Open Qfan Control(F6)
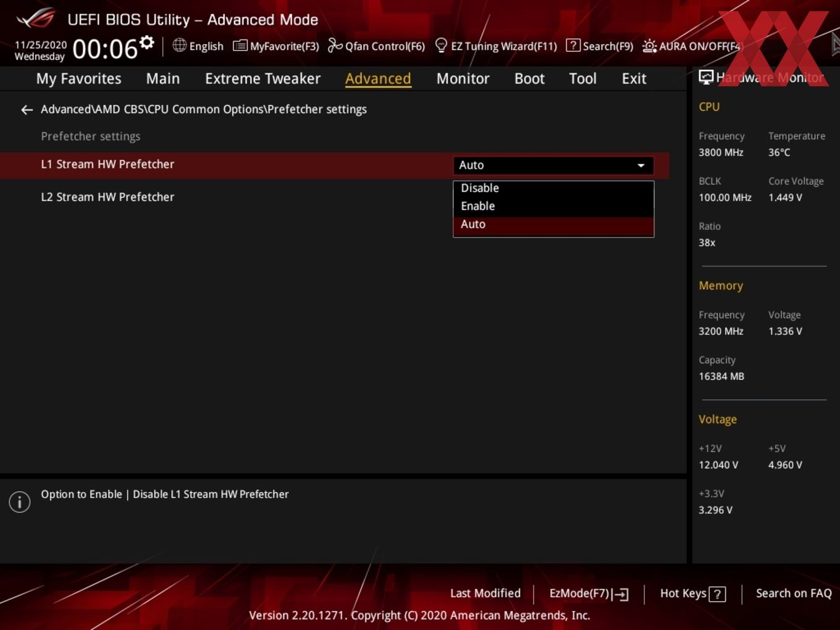 coord(376,46)
